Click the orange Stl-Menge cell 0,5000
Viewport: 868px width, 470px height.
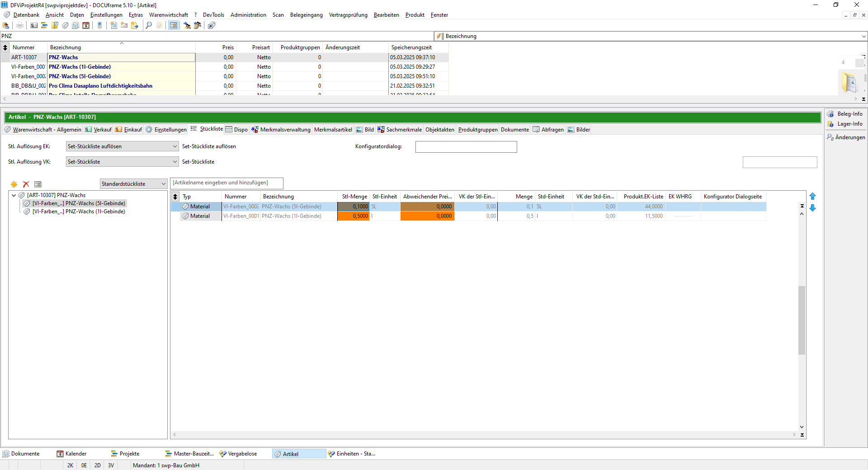click(x=354, y=216)
